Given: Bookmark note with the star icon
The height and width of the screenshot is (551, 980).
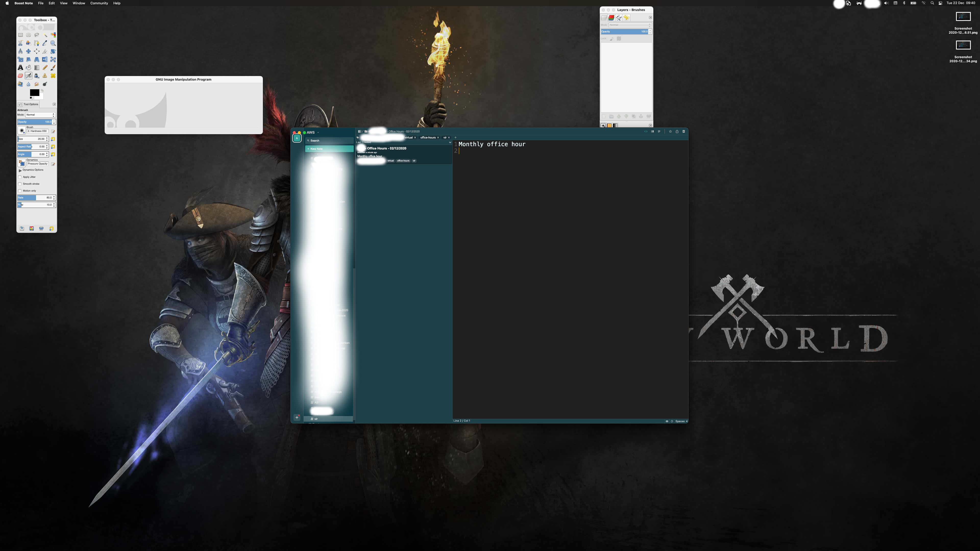Looking at the screenshot, I should click(670, 132).
